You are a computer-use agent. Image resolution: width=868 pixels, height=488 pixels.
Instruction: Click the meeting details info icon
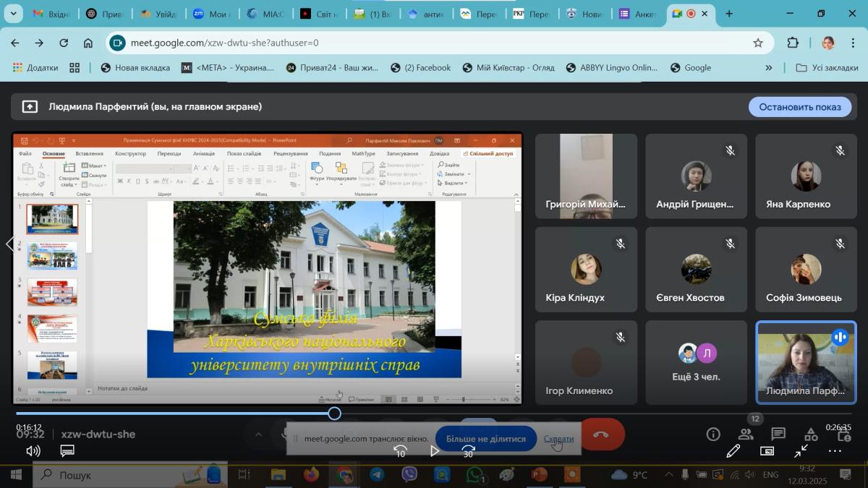[x=713, y=434]
